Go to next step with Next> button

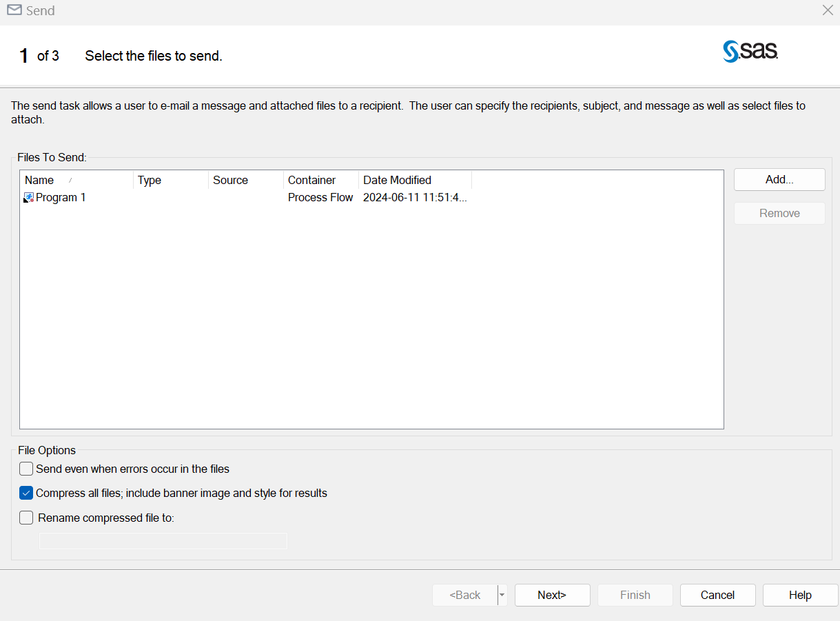click(x=552, y=595)
